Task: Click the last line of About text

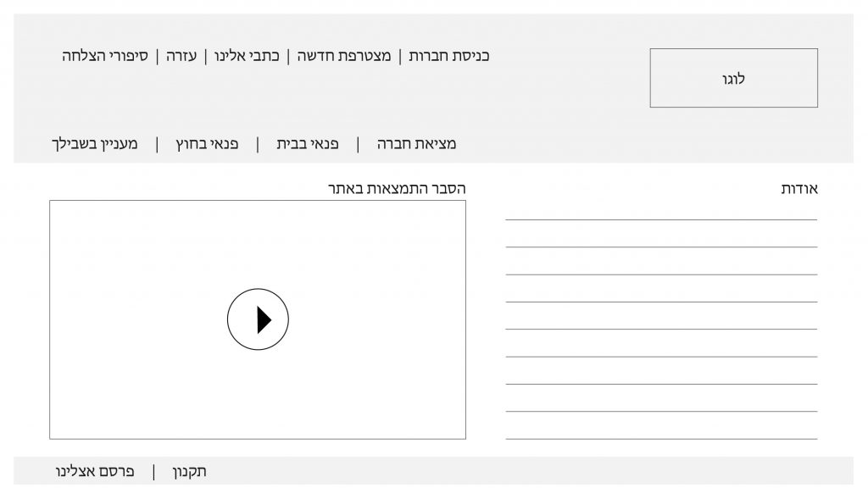Action: [x=661, y=438]
